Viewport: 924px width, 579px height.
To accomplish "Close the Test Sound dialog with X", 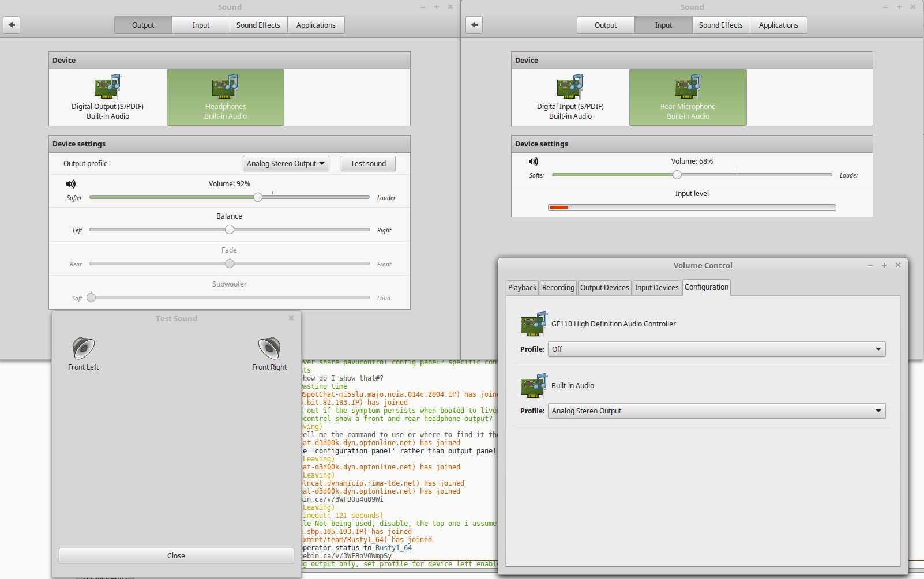I will [291, 318].
